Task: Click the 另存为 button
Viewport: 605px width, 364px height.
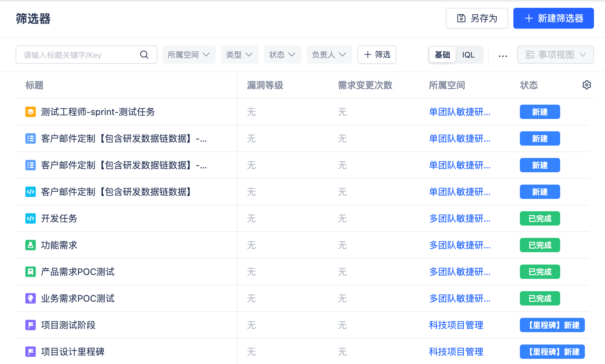Action: [477, 18]
